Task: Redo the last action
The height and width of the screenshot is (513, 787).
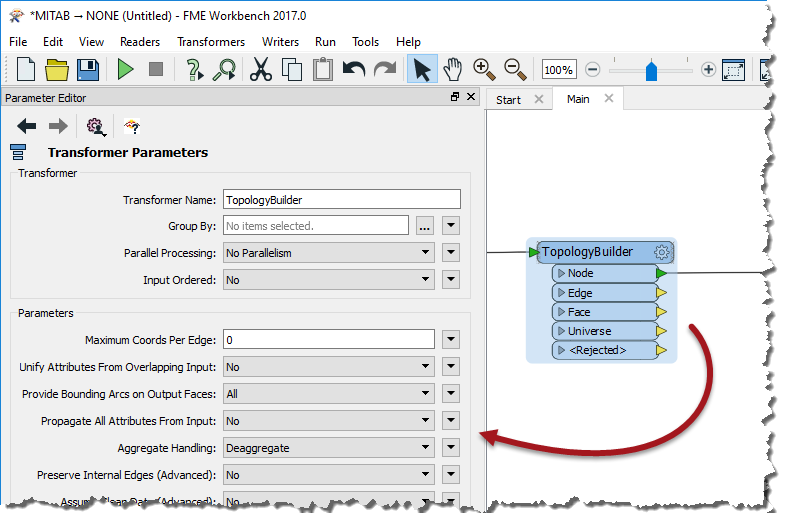Action: (385, 69)
